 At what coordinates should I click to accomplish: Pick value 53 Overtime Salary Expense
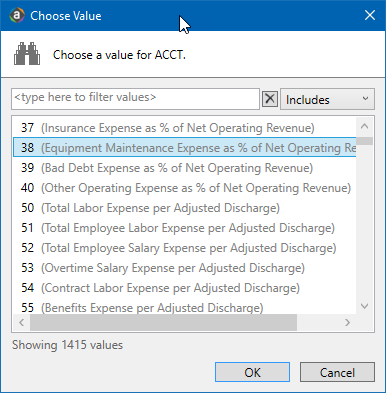[x=185, y=268]
